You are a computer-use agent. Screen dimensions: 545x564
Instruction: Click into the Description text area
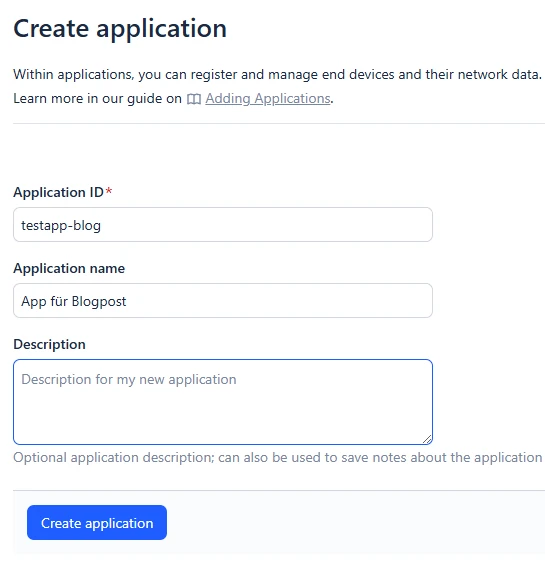(x=223, y=402)
